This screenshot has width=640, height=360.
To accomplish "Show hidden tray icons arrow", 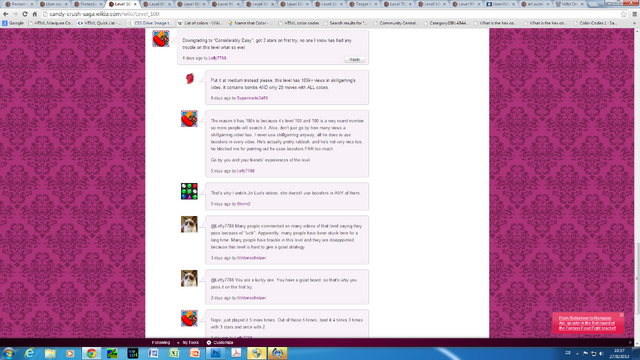I will (577, 353).
